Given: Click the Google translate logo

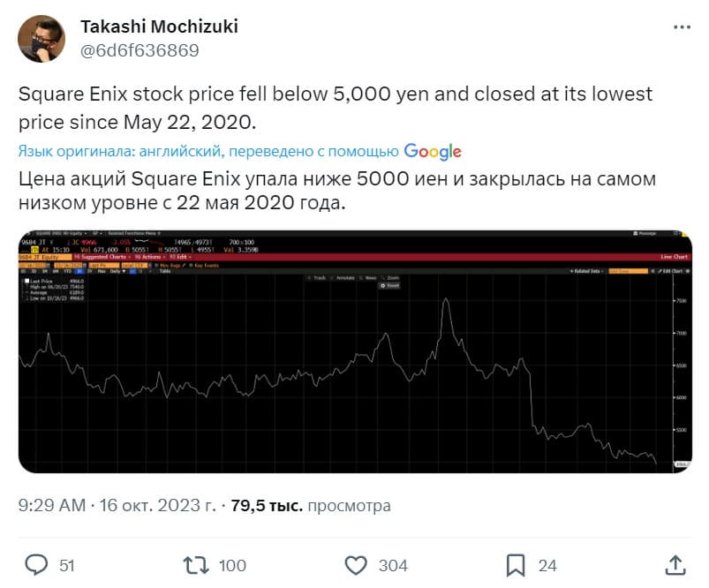Looking at the screenshot, I should [433, 151].
